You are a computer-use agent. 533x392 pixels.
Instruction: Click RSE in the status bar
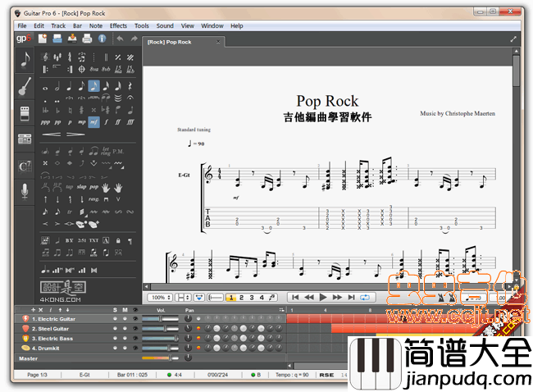[326, 375]
